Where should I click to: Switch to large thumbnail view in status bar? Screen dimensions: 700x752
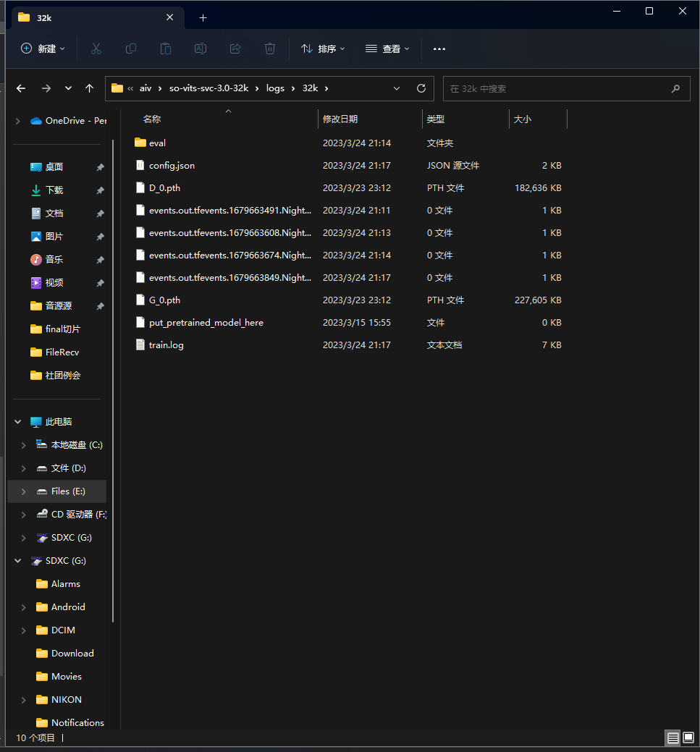pyautogui.click(x=688, y=738)
